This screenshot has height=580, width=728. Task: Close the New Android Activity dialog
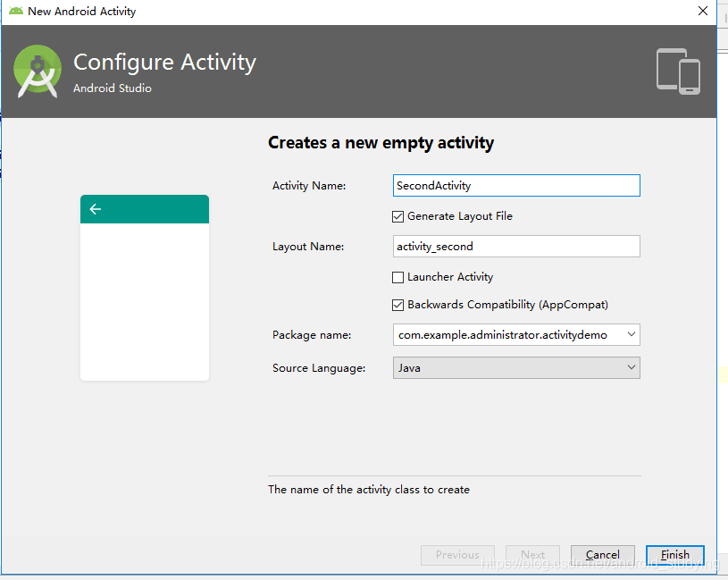coord(703,11)
